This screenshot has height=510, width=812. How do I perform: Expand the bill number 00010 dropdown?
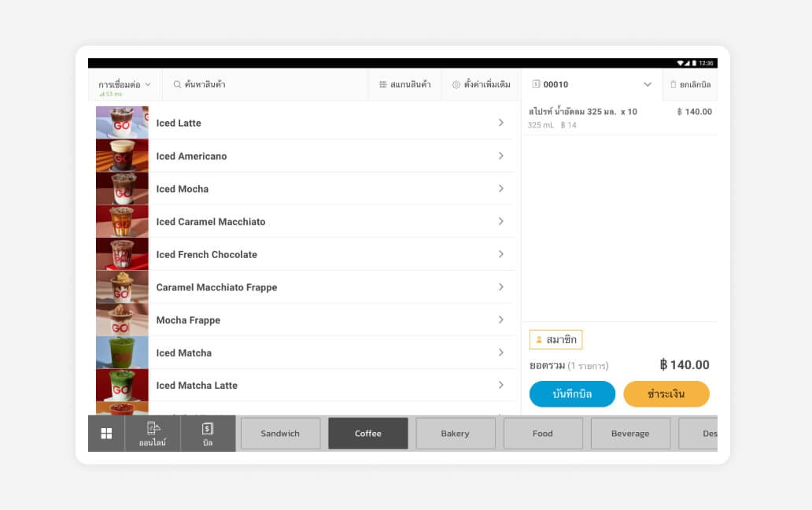click(x=647, y=84)
